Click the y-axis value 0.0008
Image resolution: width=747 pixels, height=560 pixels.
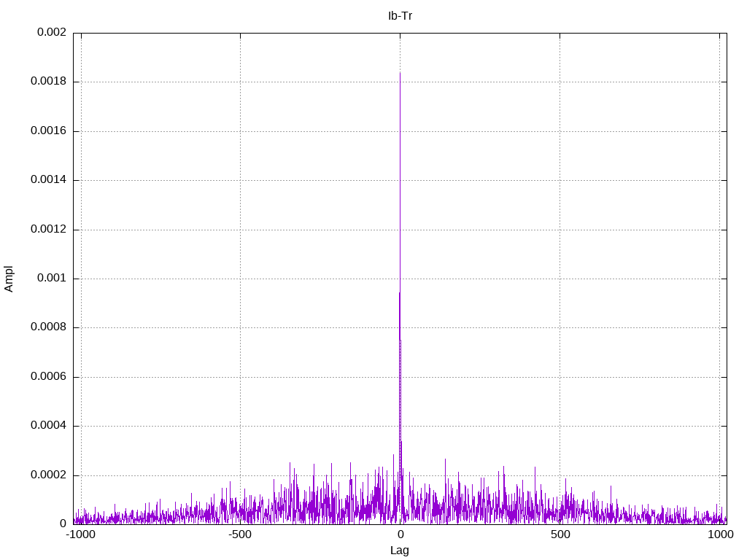[48, 327]
